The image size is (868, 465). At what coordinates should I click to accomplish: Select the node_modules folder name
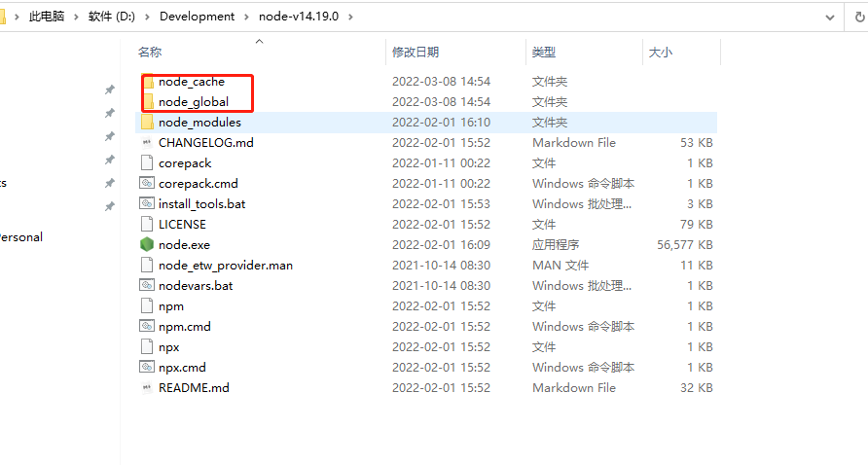[199, 123]
